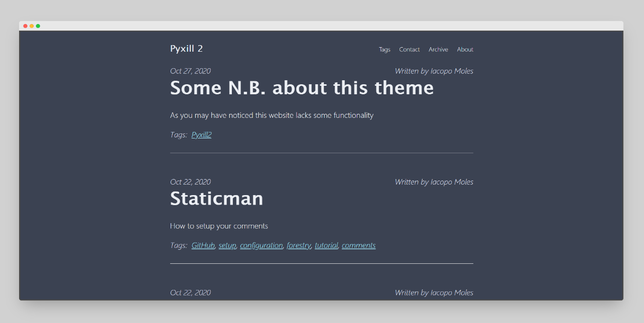Select the GitHub tag link

tap(203, 245)
